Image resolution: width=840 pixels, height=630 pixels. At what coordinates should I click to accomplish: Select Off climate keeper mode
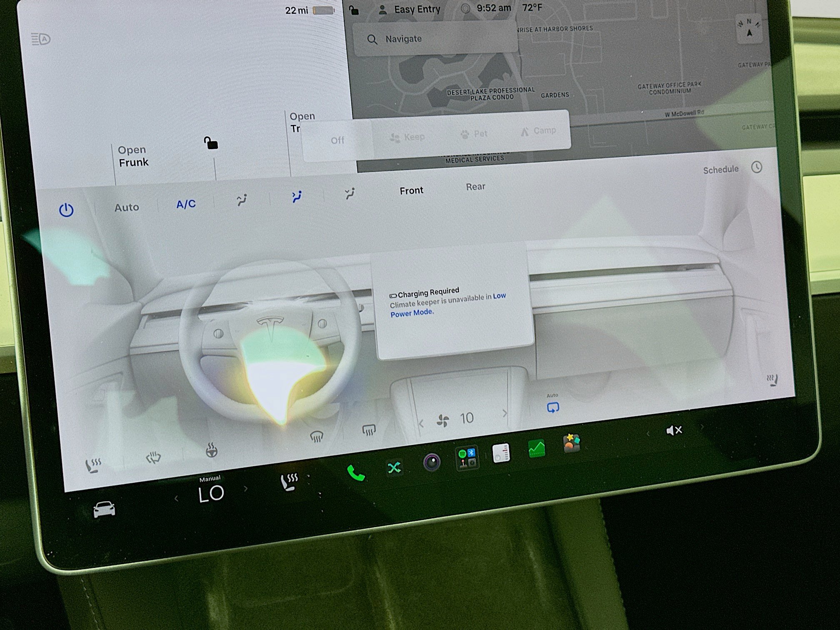coord(337,140)
